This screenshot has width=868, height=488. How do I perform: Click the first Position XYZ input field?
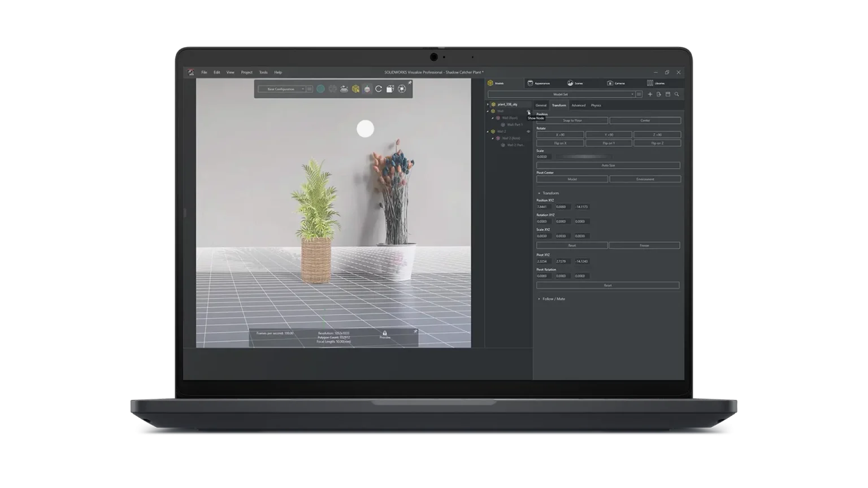point(542,207)
